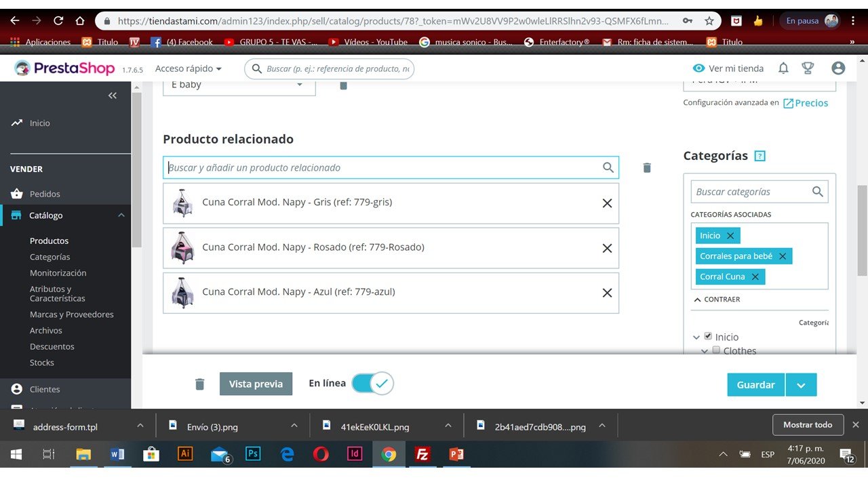Remove related product Cuna Corral Napy - Gris
The height and width of the screenshot is (488, 868).
click(x=608, y=203)
